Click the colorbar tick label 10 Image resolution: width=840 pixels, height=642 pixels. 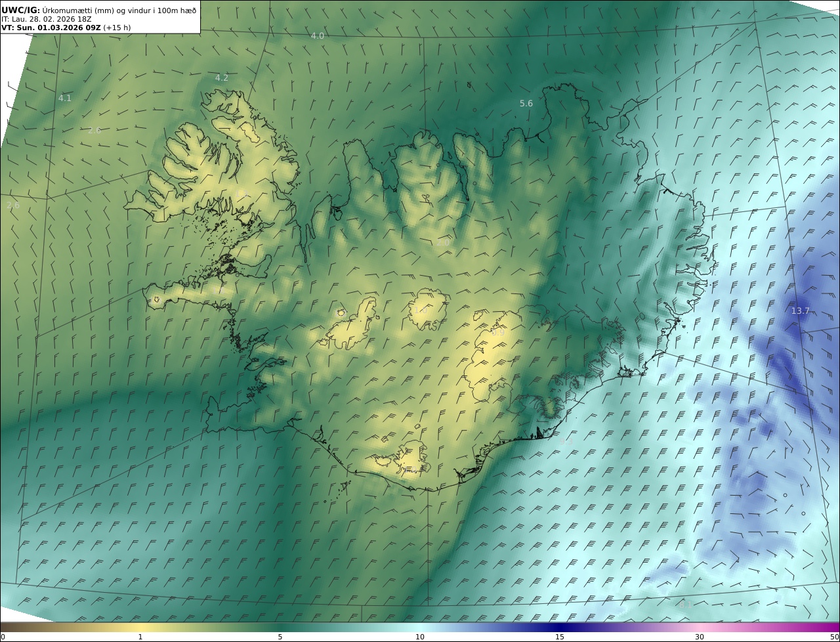[420, 637]
